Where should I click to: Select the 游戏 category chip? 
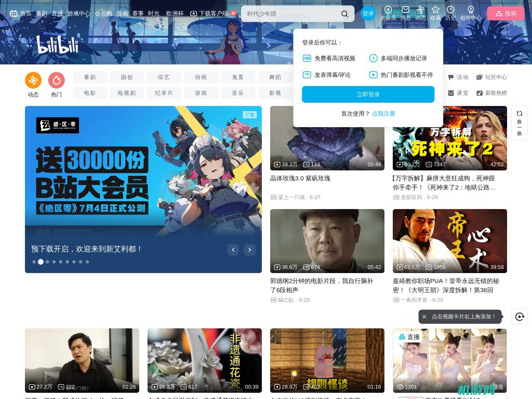click(201, 93)
